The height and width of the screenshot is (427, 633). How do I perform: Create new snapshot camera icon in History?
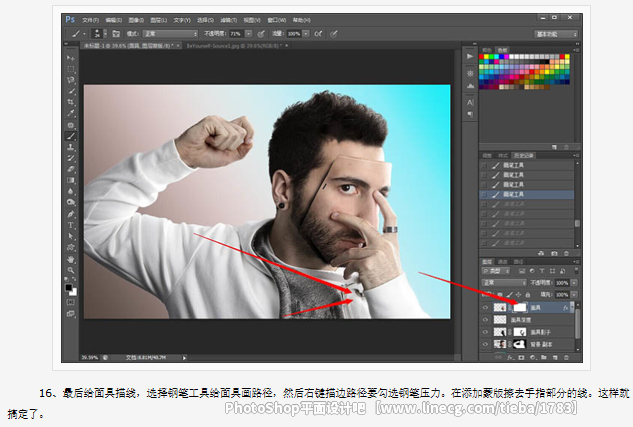coord(554,253)
